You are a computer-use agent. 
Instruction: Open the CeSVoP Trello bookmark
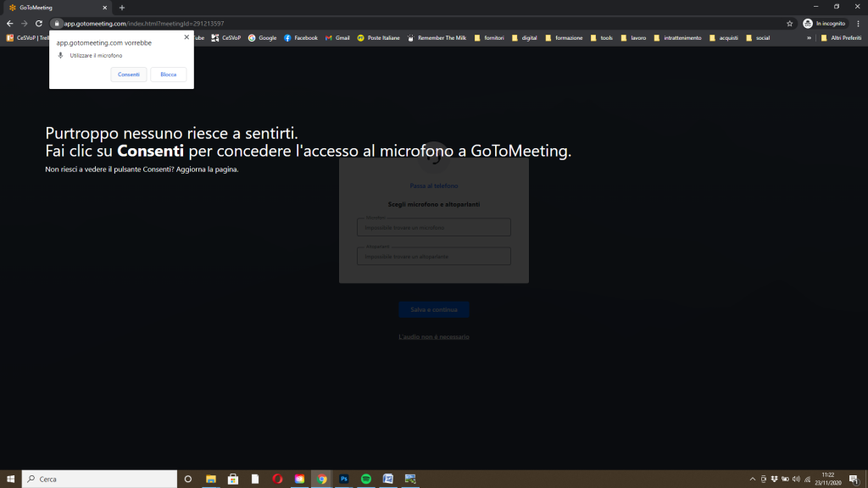coord(28,37)
